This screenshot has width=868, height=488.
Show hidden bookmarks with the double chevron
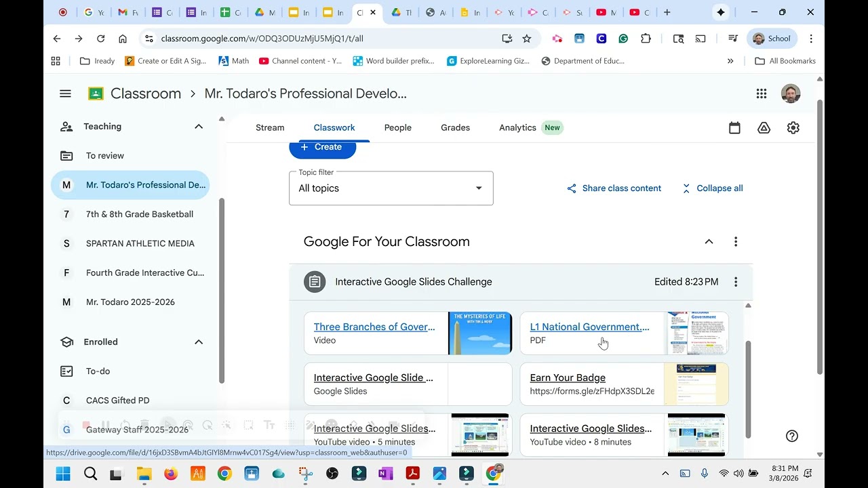pyautogui.click(x=730, y=61)
